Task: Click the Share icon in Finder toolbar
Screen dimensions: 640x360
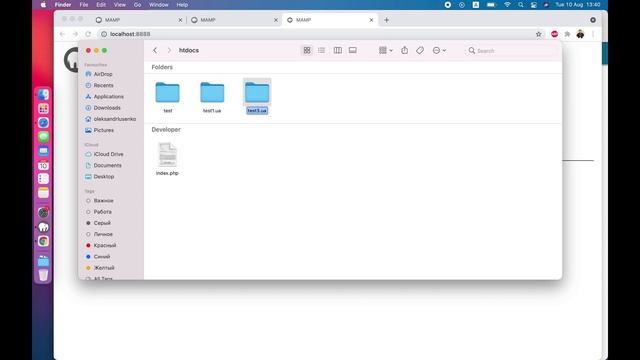Action: 404,50
